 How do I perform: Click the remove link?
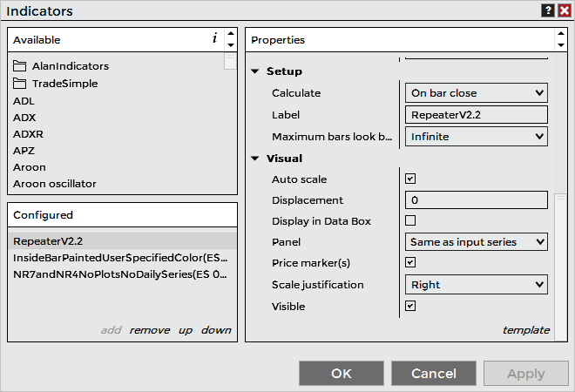pos(151,330)
